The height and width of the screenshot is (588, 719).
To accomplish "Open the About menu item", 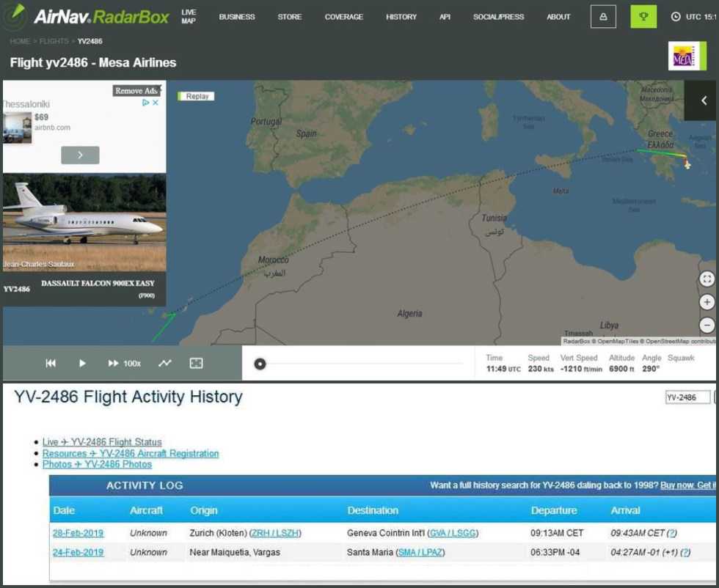I will pos(558,17).
